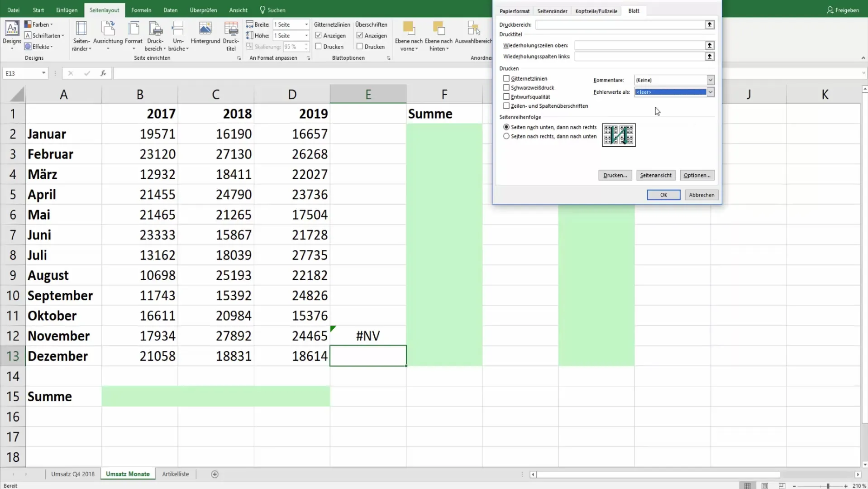
Task: Open the Einfügen ribbon tab
Action: click(67, 10)
